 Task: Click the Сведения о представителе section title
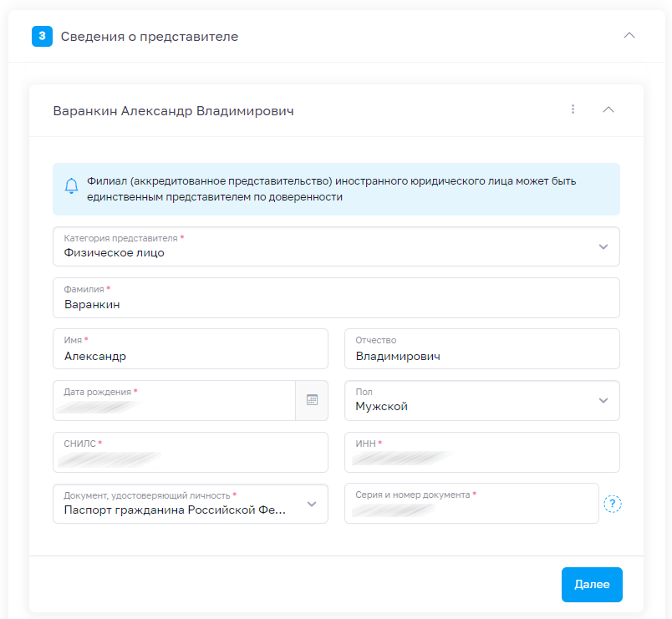148,37
